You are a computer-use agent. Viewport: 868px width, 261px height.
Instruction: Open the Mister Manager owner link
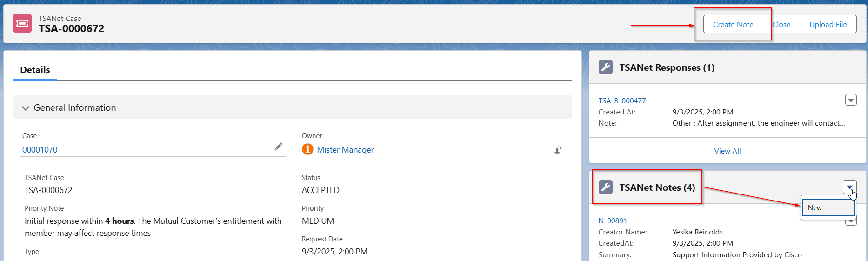(345, 150)
